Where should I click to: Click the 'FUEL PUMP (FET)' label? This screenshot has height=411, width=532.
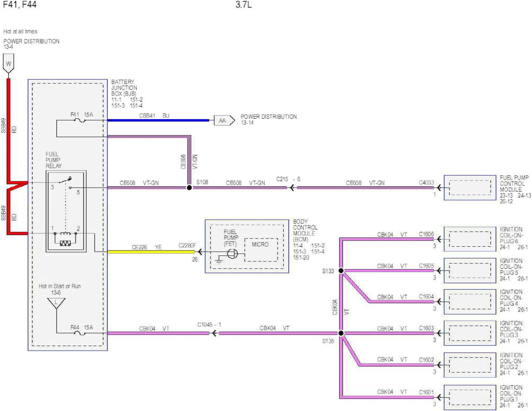pyautogui.click(x=231, y=238)
